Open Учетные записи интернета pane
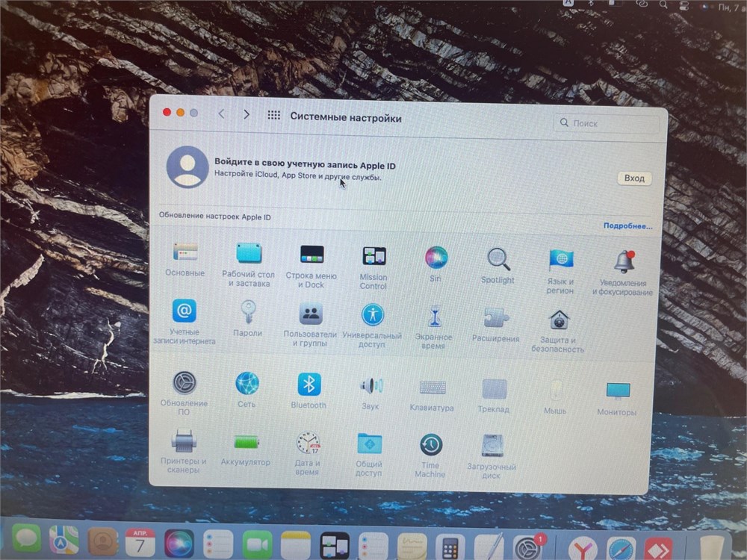Screen dimensions: 747x560 [184, 321]
